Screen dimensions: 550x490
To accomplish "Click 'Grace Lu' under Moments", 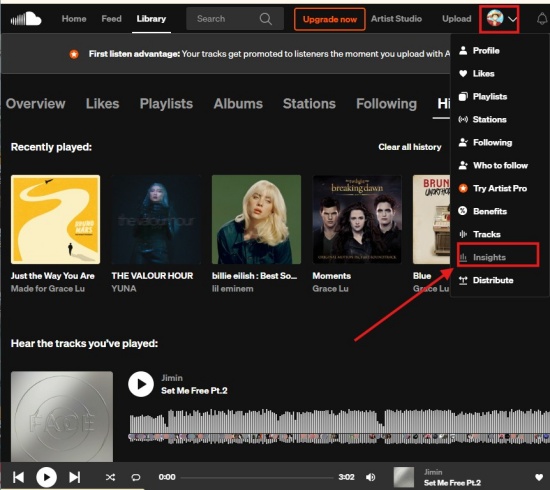I will click(330, 289).
